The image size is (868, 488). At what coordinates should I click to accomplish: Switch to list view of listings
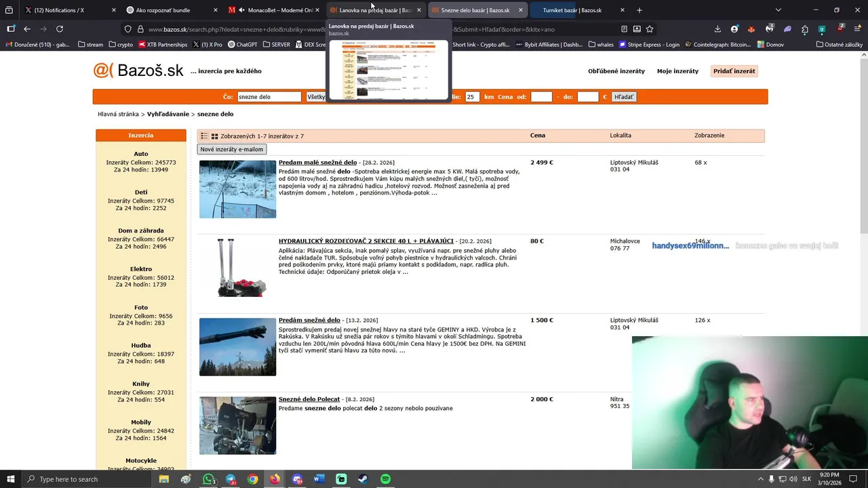[x=204, y=136]
